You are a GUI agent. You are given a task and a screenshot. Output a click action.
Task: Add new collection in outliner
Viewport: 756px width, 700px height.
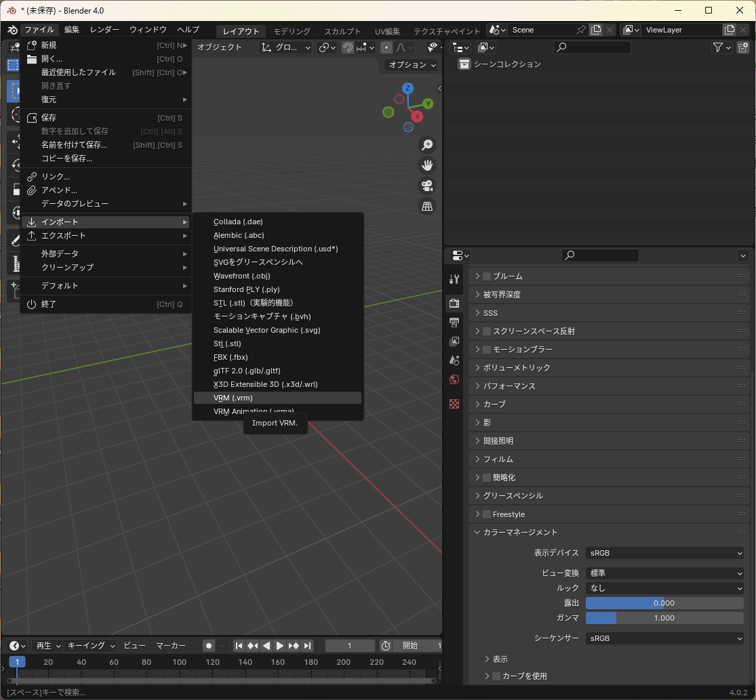743,47
